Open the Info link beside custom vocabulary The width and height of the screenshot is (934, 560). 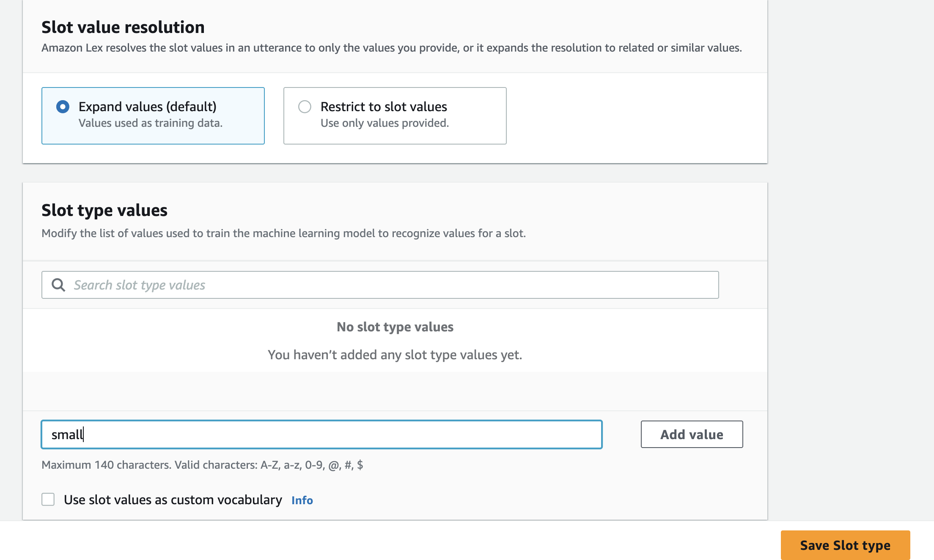click(x=302, y=500)
